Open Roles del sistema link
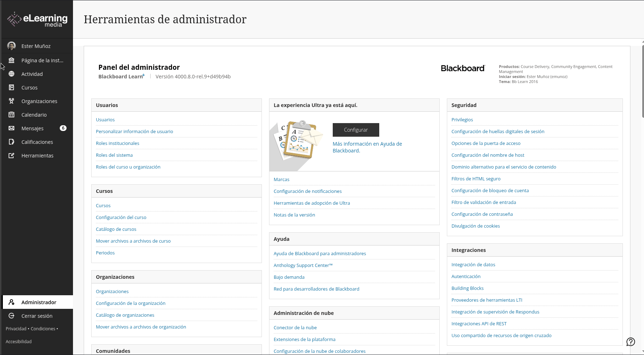644x355 pixels. point(114,155)
